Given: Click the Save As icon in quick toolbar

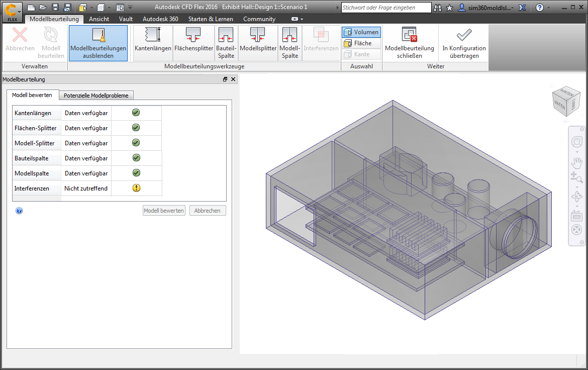Looking at the screenshot, I should tap(67, 7).
